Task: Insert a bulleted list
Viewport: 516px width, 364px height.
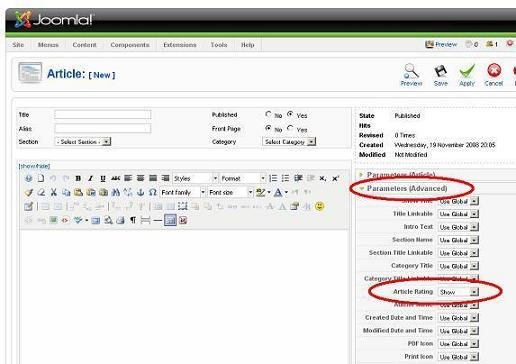Action: (285, 178)
